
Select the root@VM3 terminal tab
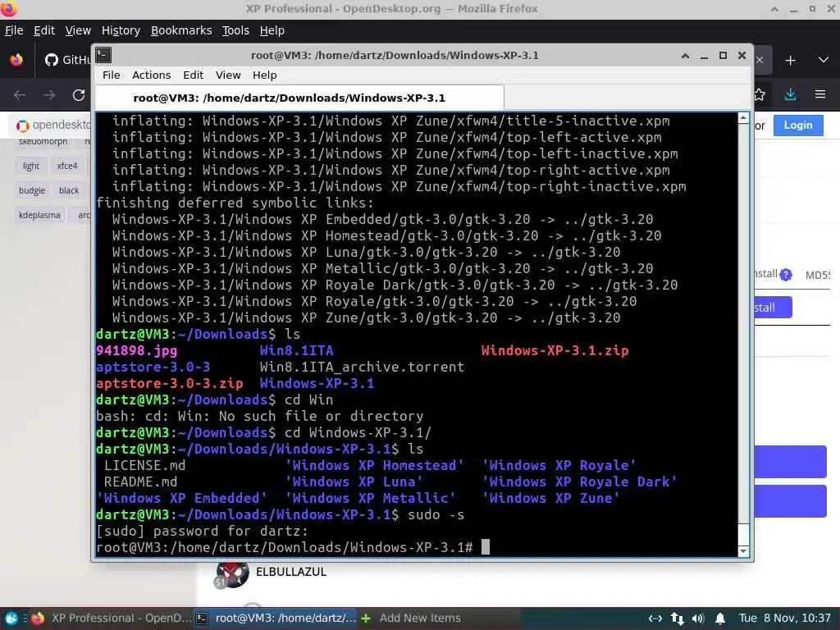pos(299,98)
